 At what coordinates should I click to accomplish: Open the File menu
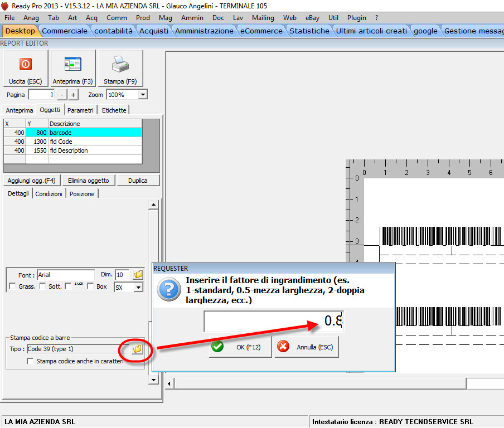[9, 18]
